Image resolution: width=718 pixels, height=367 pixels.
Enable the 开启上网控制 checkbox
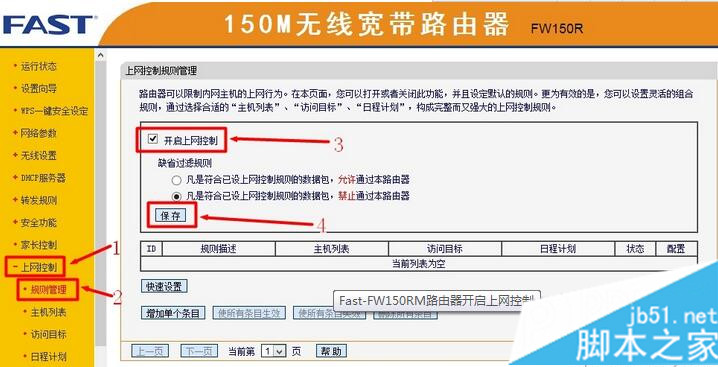click(153, 139)
